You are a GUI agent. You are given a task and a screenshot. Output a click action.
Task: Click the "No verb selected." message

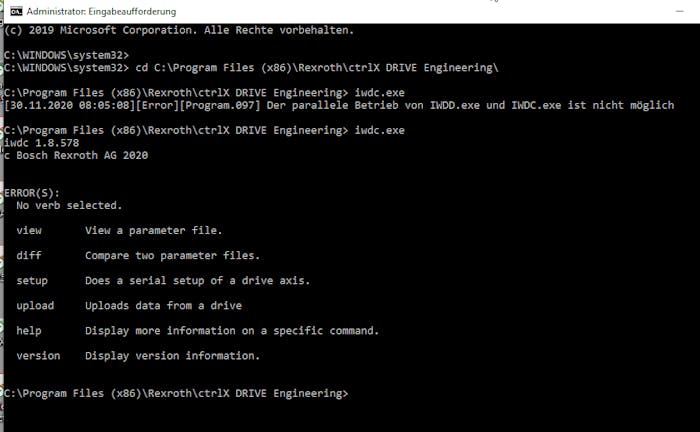pos(69,205)
